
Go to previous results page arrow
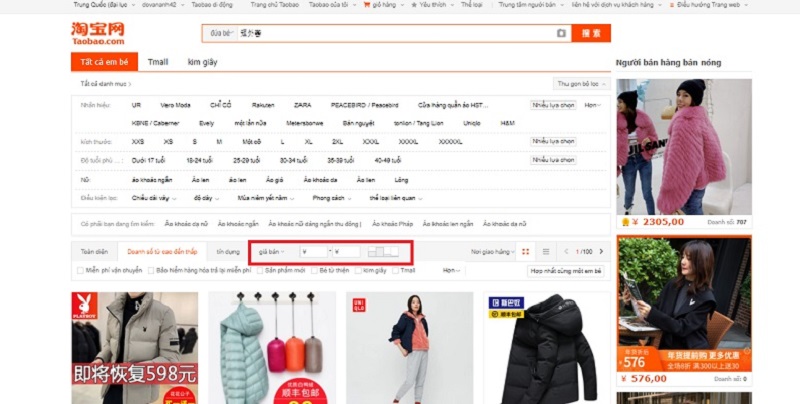(566, 251)
